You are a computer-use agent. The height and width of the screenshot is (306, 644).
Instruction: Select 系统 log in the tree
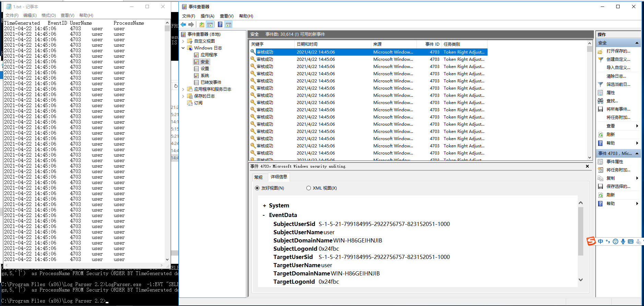pyautogui.click(x=204, y=76)
